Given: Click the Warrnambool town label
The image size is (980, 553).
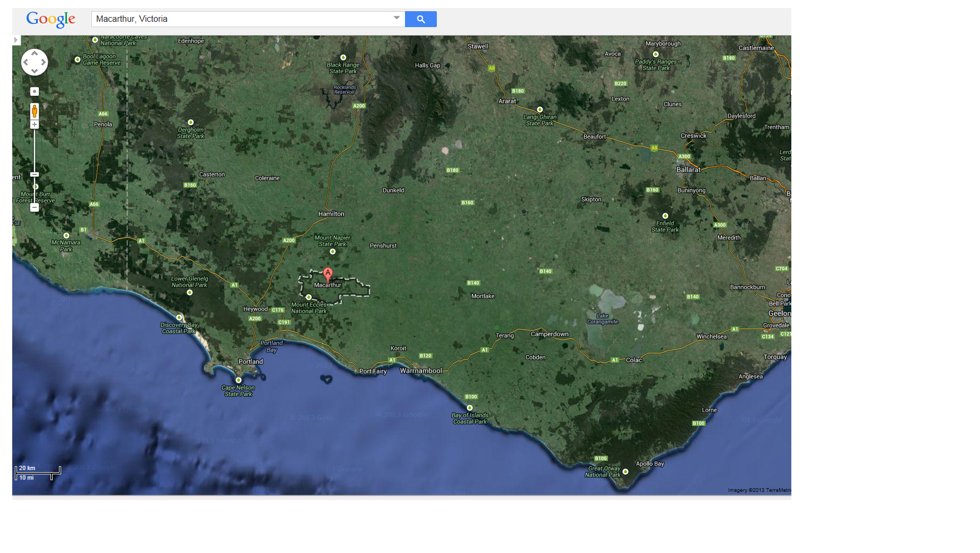Looking at the screenshot, I should click(421, 371).
